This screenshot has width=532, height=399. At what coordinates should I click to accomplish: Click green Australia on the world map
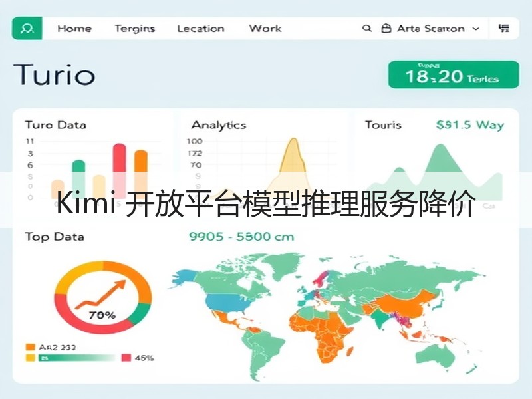(x=436, y=356)
